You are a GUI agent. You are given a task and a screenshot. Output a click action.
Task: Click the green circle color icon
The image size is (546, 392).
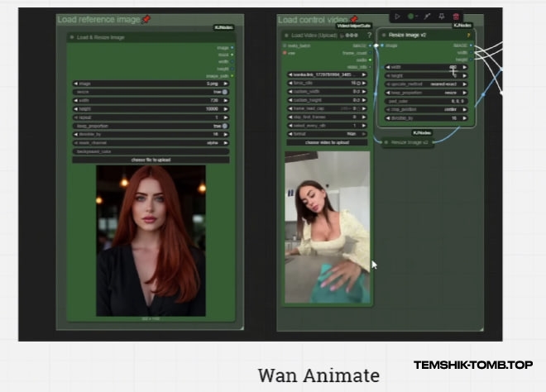[411, 16]
